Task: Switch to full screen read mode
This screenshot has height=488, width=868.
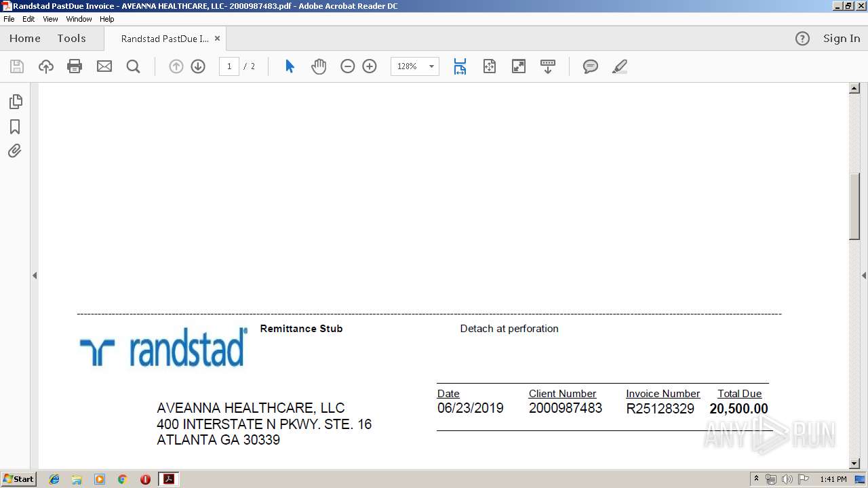Action: point(519,66)
